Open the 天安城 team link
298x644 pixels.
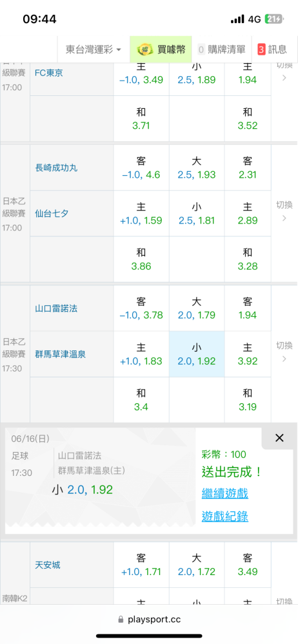point(48,565)
